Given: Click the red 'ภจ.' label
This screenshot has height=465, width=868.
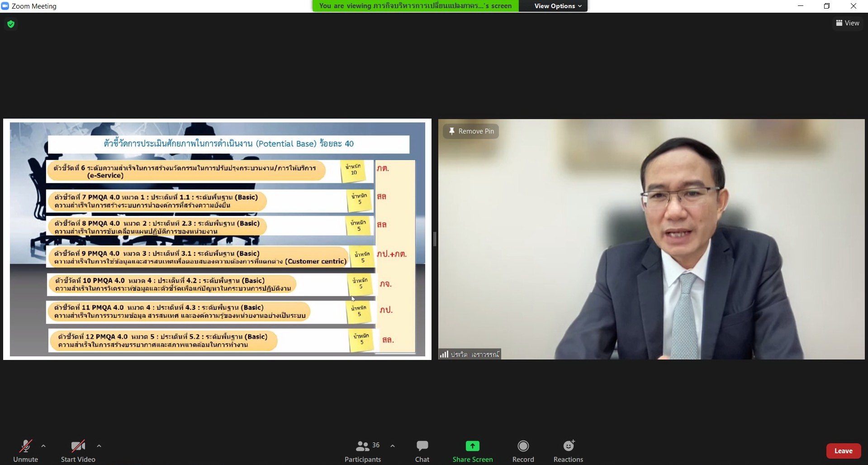Looking at the screenshot, I should [x=385, y=284].
